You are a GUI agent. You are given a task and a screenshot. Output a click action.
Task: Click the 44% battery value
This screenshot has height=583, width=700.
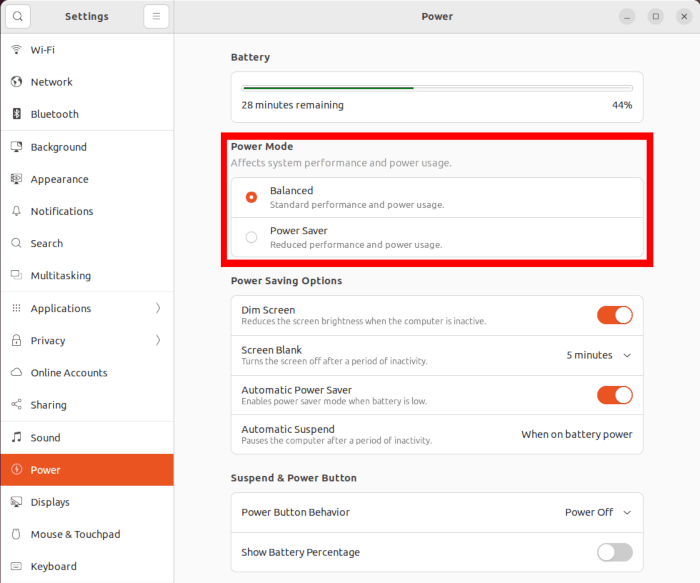pos(622,105)
